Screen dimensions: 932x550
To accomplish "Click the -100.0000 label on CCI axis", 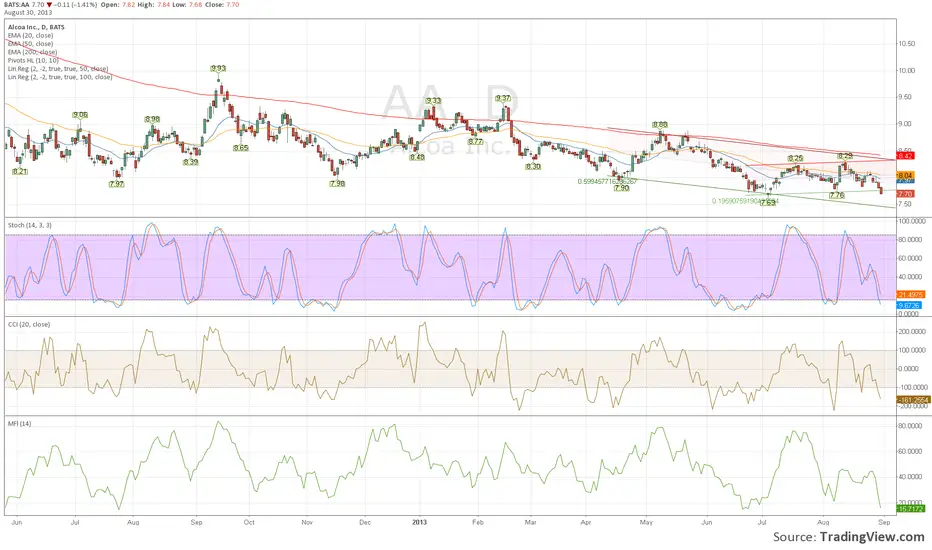I will coord(911,388).
